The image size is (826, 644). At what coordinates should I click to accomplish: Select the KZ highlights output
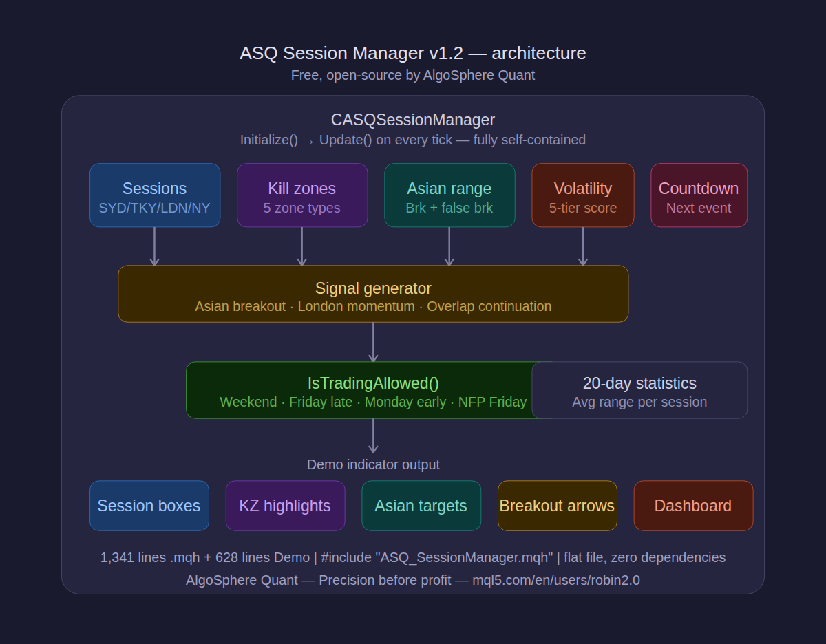point(285,506)
